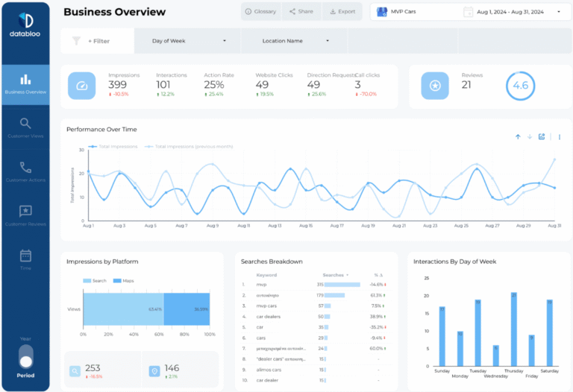Click the search icon beside 253

tap(75, 372)
